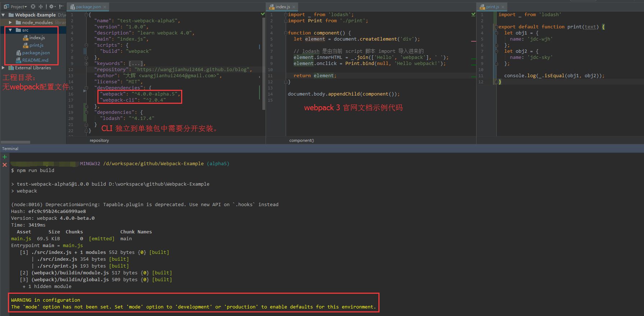Collapse the devDependencies fold marker

coord(86,88)
